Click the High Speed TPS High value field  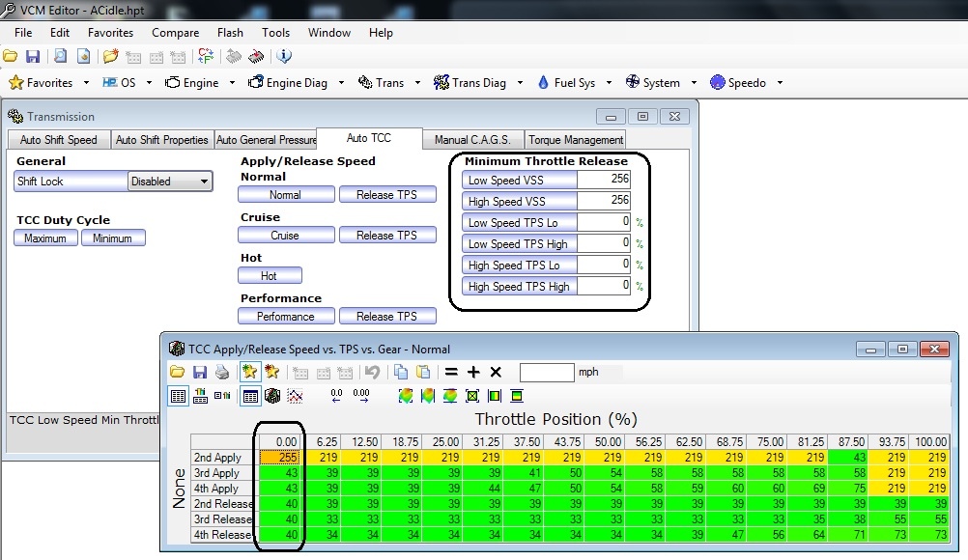(603, 286)
